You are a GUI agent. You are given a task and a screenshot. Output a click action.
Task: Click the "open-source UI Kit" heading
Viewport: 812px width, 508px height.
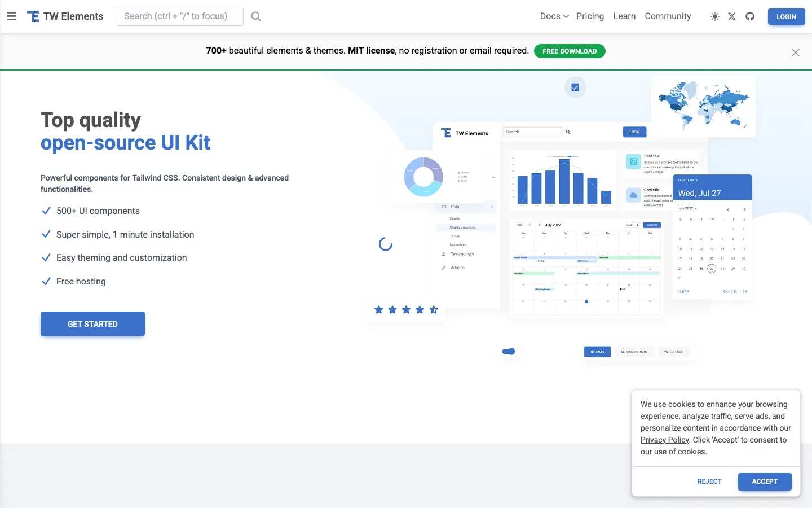coord(125,143)
